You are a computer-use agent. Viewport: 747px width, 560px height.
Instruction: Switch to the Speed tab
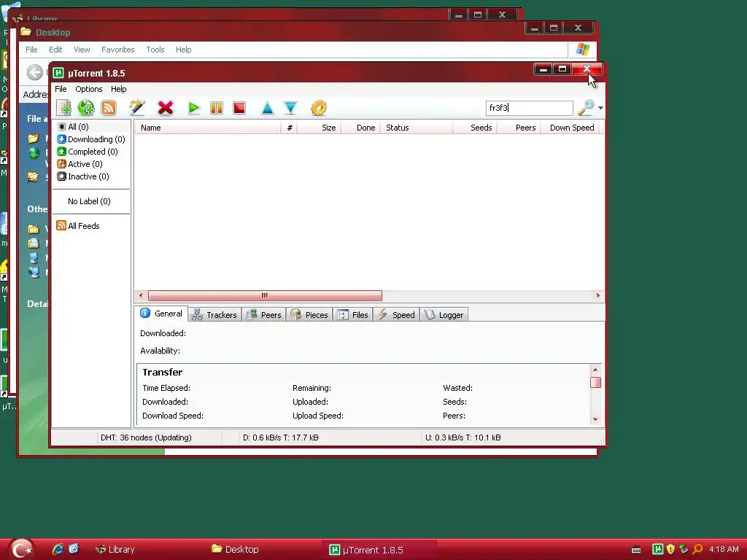click(x=396, y=315)
